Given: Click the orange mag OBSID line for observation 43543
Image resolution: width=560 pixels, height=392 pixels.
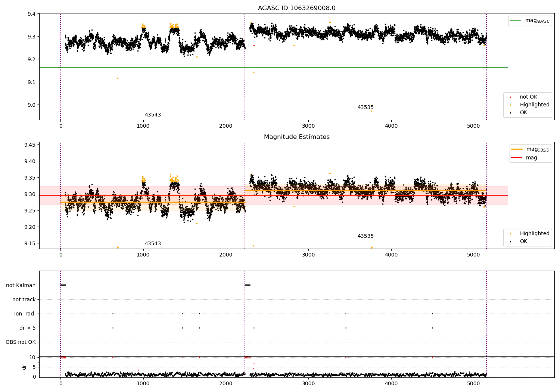Looking at the screenshot, I should pos(153,202).
